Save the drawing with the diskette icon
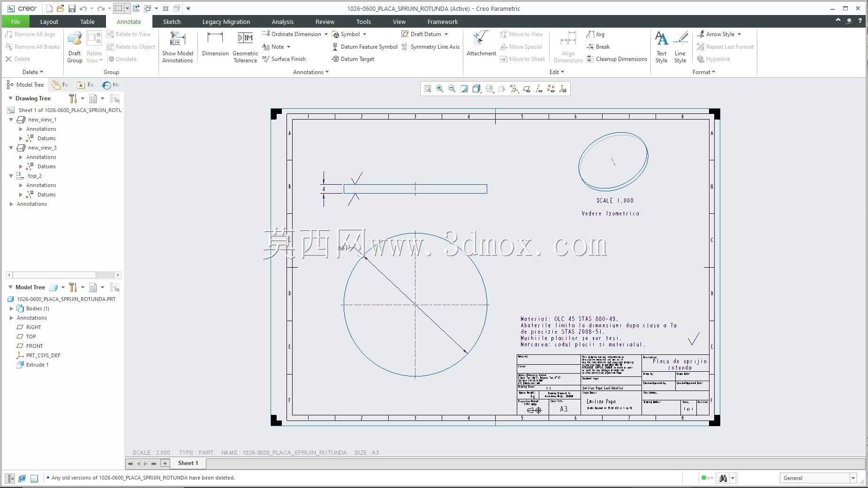868x488 pixels. click(72, 8)
